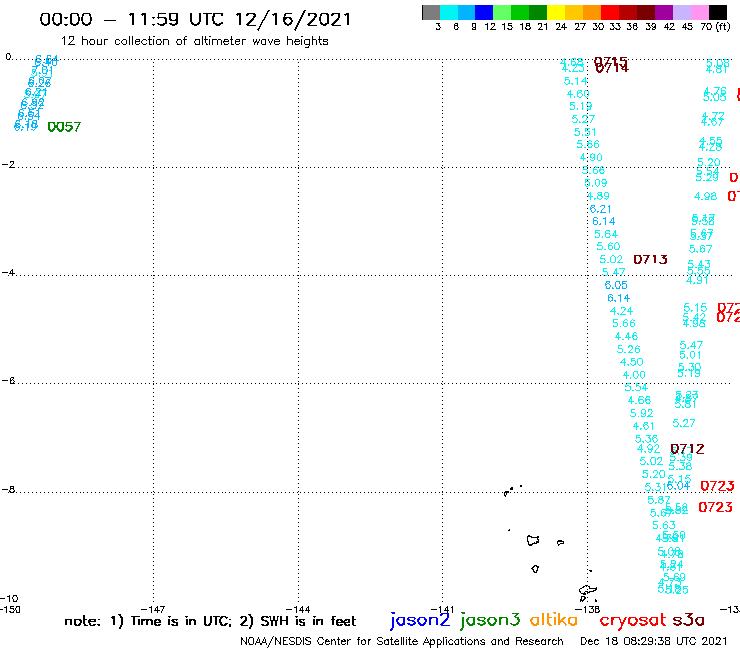Click the 5.92 wave height value

click(x=641, y=413)
